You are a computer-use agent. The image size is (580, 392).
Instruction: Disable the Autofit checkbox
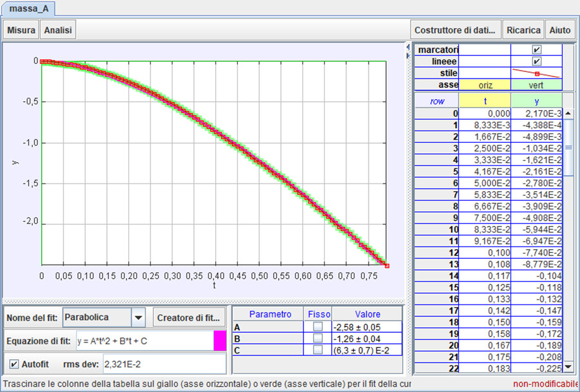(x=14, y=364)
